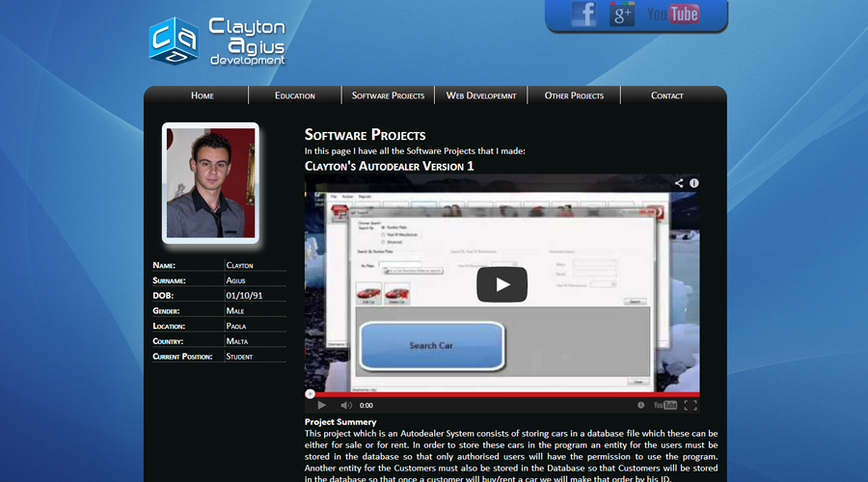Click the share icon on the video
Screen dimensions: 868x482
679,183
